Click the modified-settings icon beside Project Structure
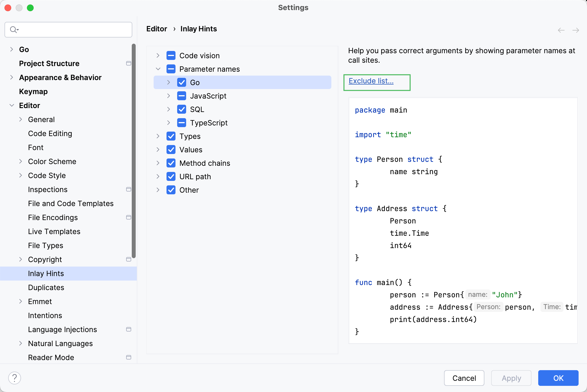 click(129, 63)
